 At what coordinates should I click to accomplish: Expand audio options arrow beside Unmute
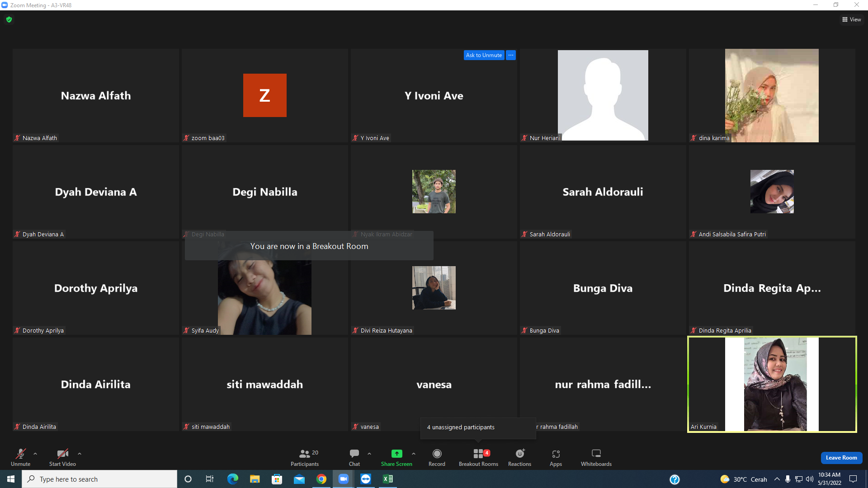pyautogui.click(x=35, y=454)
